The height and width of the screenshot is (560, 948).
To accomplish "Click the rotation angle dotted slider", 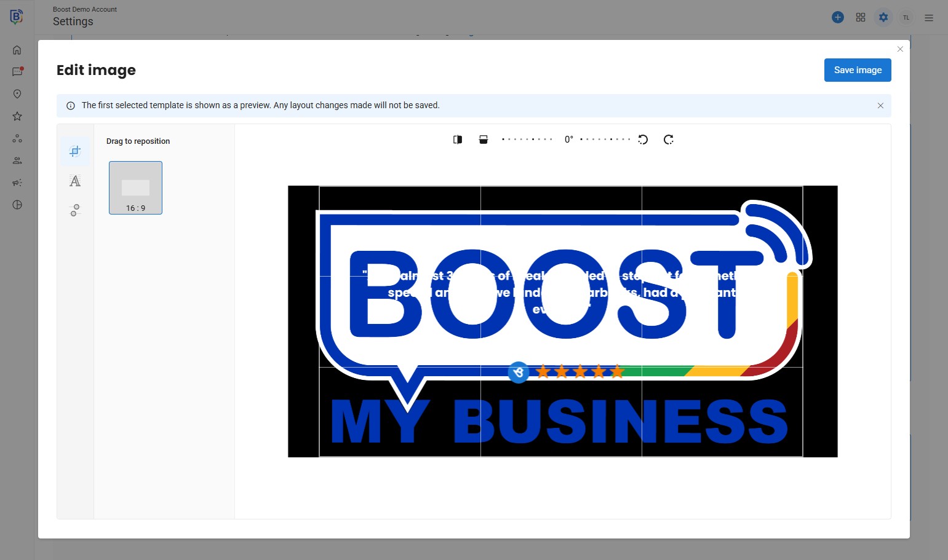I will [566, 140].
